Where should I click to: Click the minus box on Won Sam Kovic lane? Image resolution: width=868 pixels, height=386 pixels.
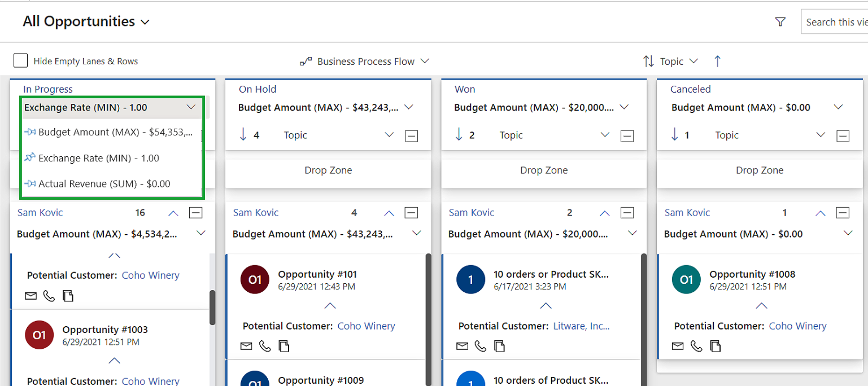(627, 213)
